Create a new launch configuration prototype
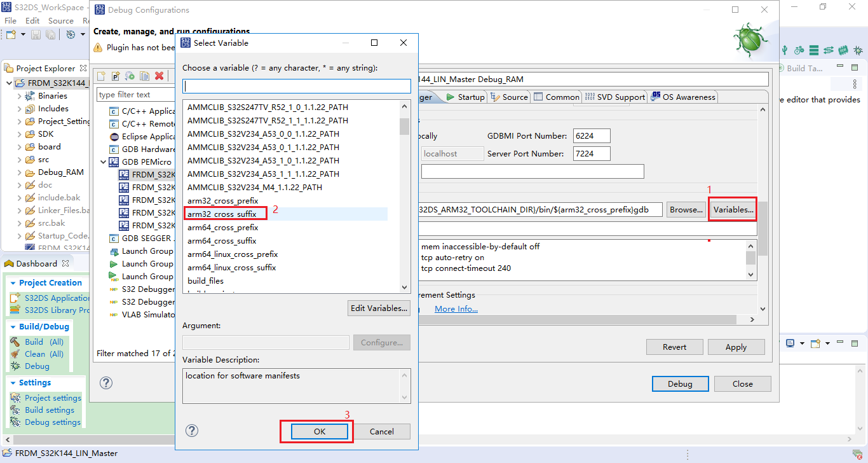 coord(115,76)
